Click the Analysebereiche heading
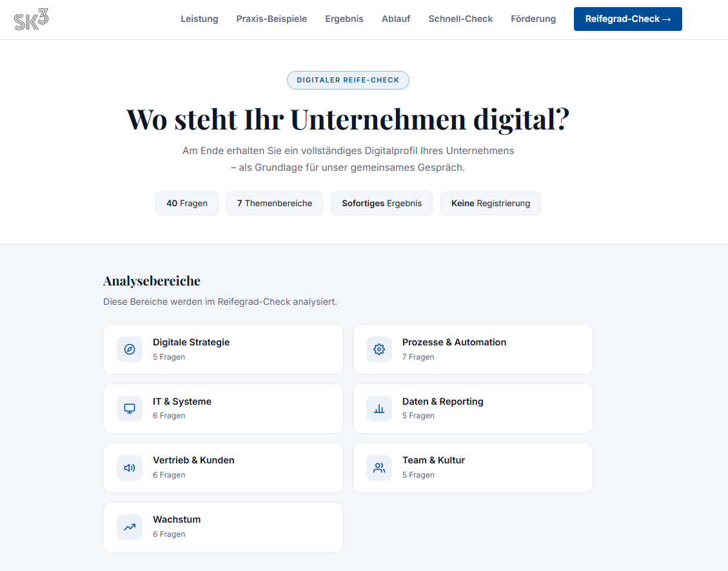728x571 pixels. 152,280
